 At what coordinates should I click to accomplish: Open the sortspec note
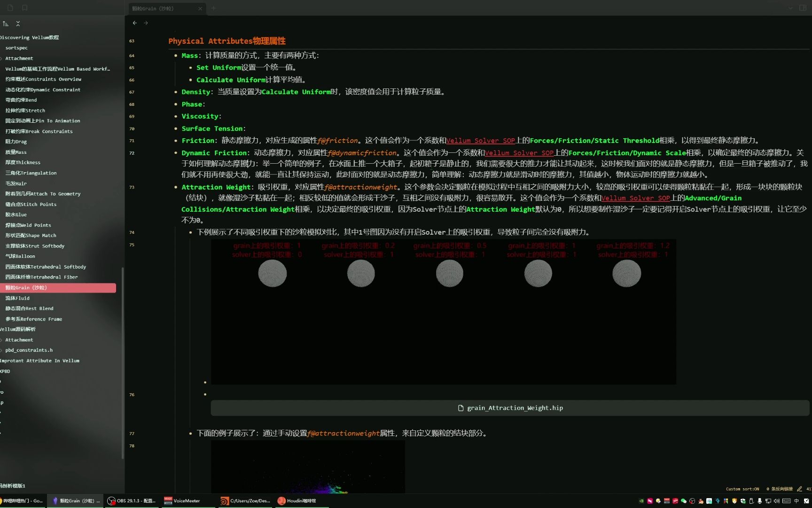[16, 48]
